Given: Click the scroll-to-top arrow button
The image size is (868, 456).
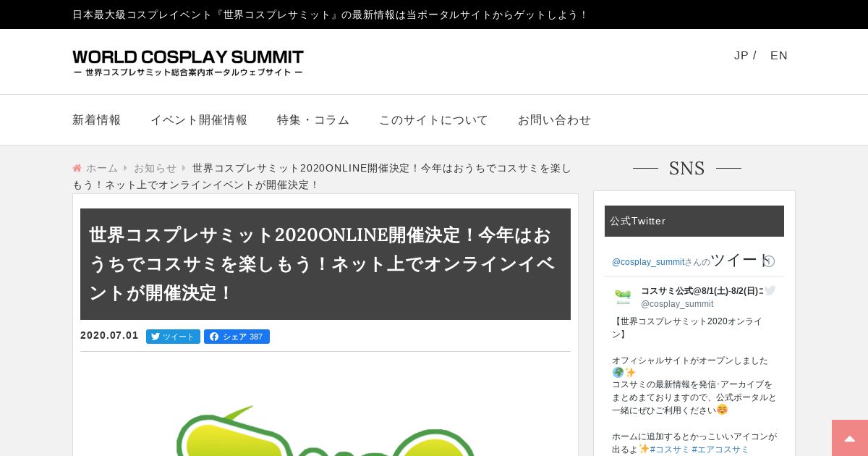Looking at the screenshot, I should pyautogui.click(x=850, y=438).
